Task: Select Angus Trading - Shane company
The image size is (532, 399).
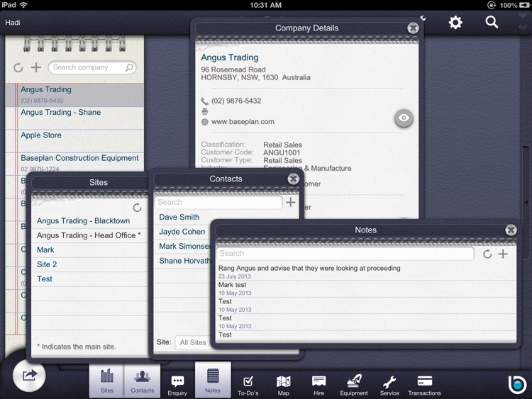Action: point(74,118)
